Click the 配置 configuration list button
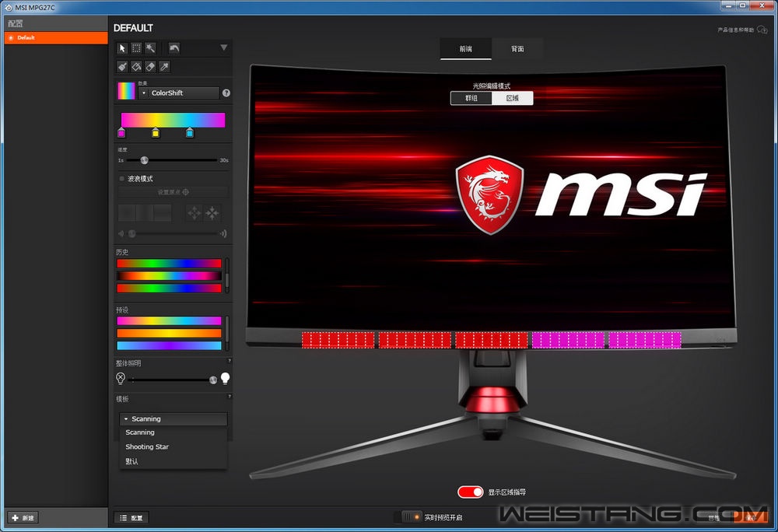778x532 pixels. click(x=131, y=518)
